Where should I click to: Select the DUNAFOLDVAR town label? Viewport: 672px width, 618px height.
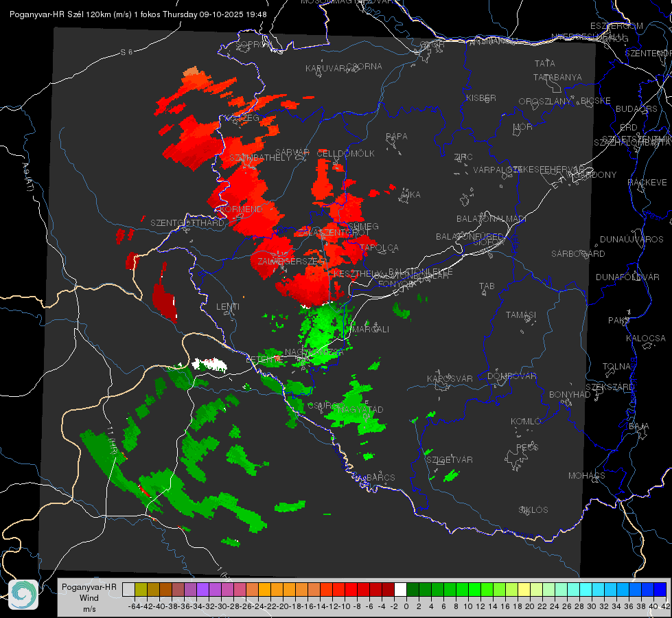pos(628,277)
